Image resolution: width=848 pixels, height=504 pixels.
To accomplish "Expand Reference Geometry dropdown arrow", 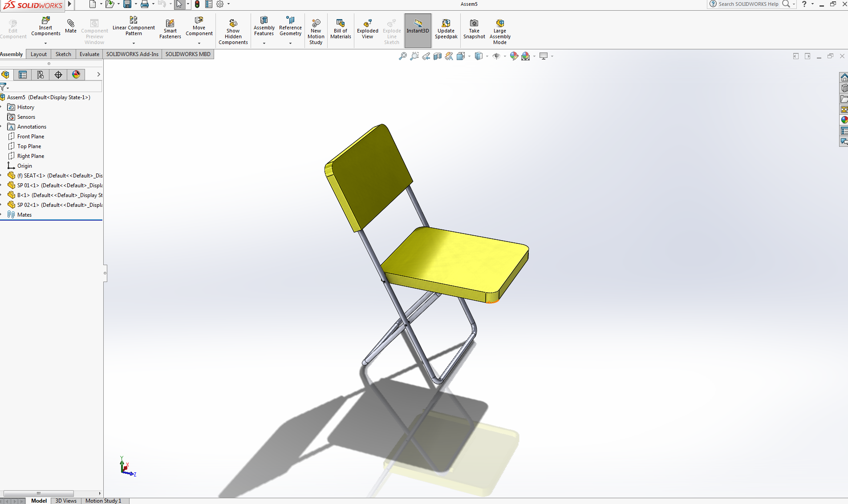I will click(x=290, y=43).
